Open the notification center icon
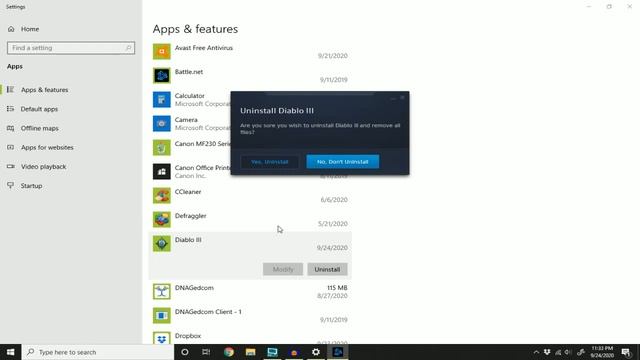 626,352
